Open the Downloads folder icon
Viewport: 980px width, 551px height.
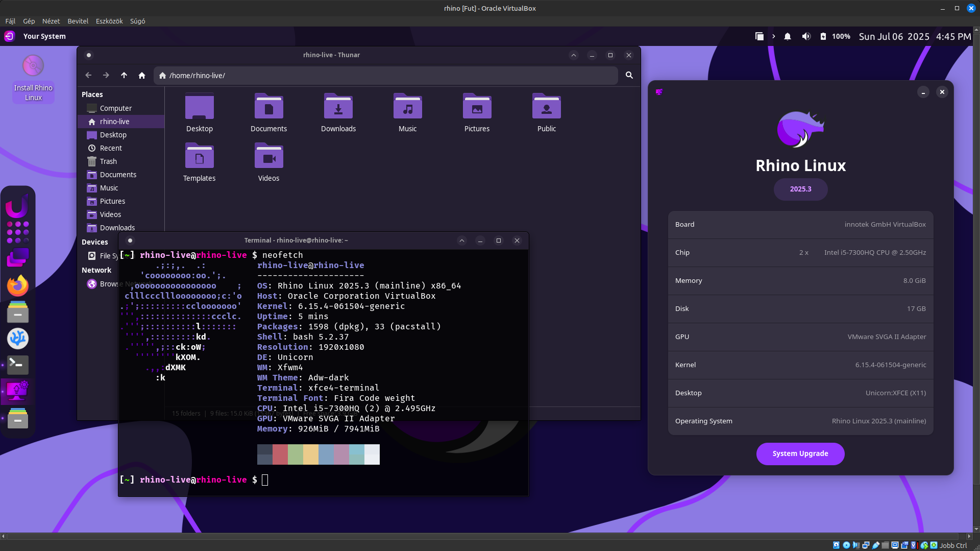[x=338, y=113]
